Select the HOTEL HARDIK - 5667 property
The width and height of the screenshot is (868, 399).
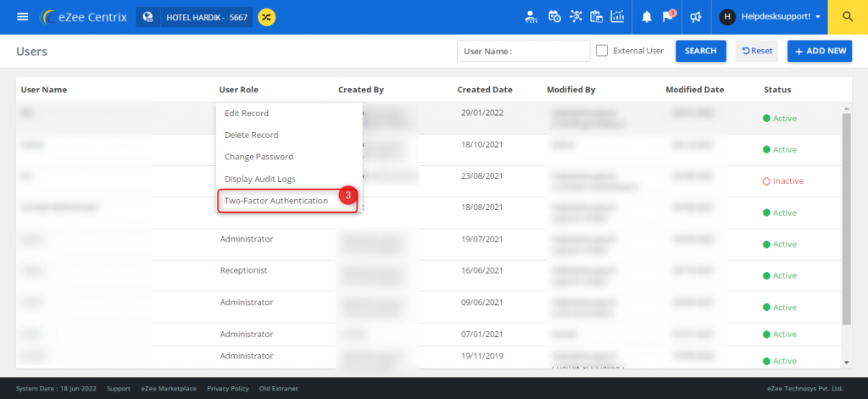point(206,17)
